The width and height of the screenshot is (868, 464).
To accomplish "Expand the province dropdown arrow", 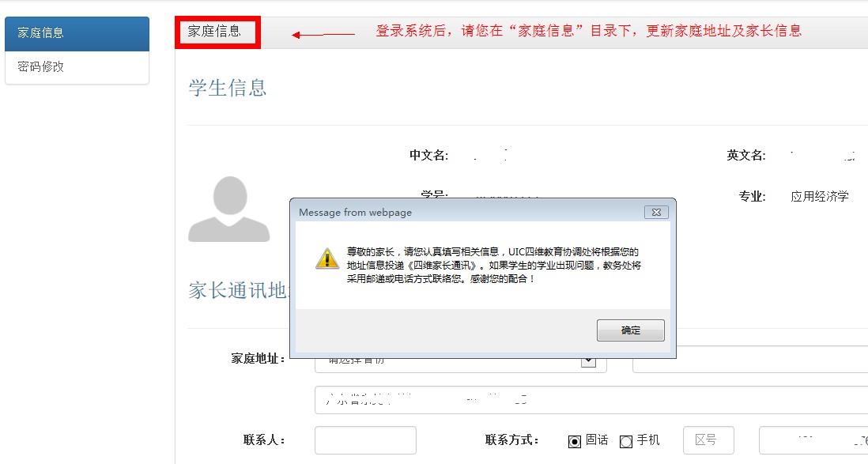I will point(587,360).
